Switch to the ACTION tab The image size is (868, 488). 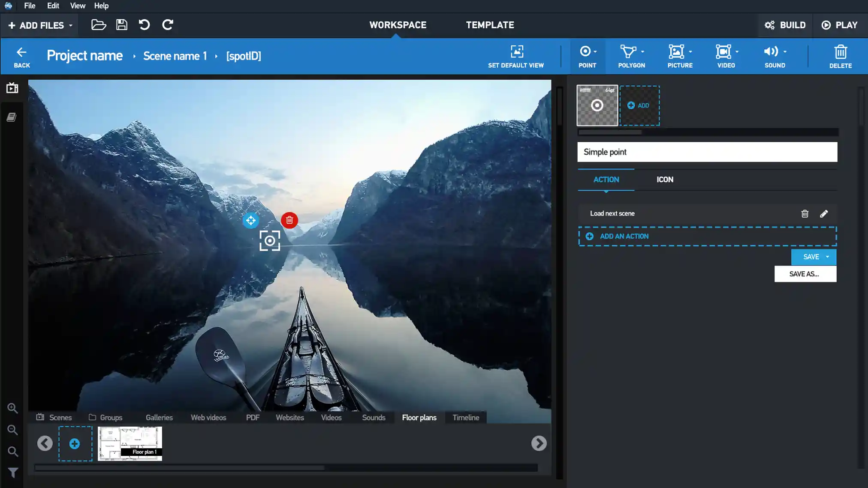[x=606, y=180]
